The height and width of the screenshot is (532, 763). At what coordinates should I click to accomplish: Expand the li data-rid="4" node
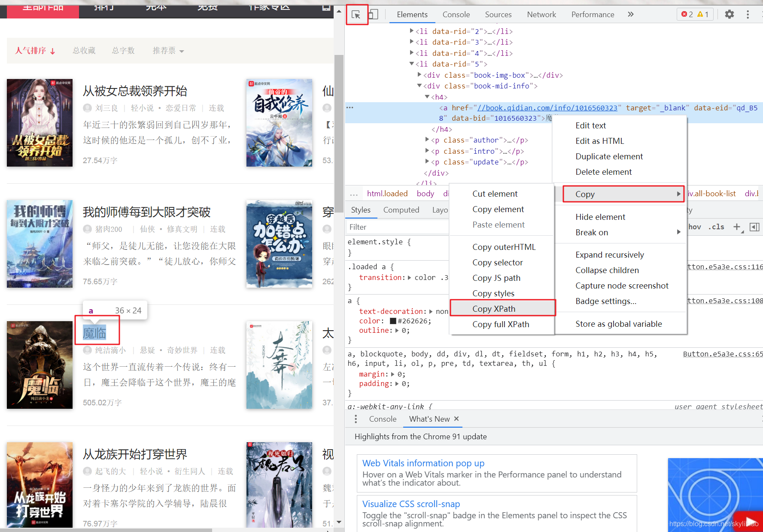412,53
